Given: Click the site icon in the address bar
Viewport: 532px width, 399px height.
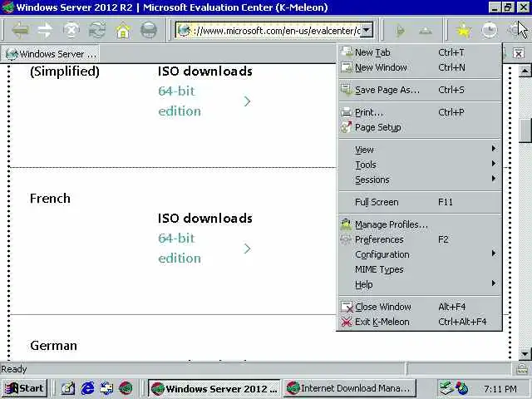Looking at the screenshot, I should click(184, 31).
